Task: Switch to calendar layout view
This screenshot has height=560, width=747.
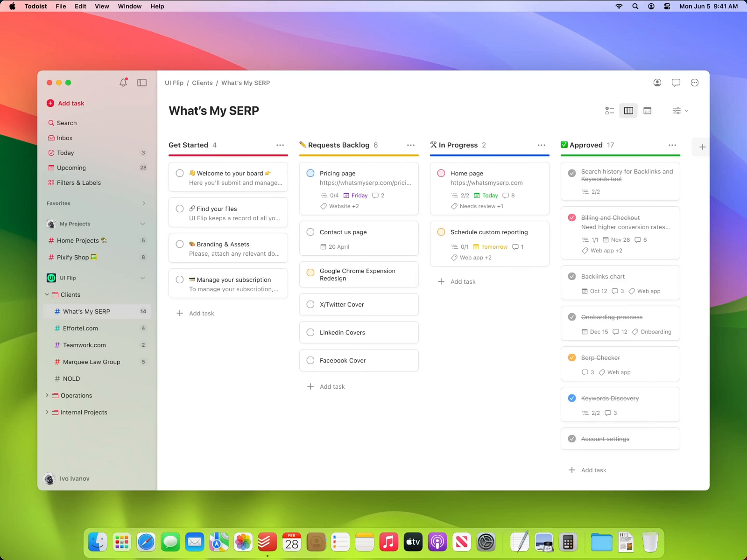Action: point(647,111)
